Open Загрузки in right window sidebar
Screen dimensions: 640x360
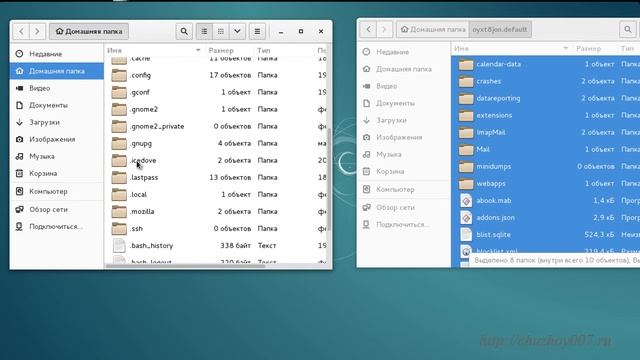click(404, 120)
